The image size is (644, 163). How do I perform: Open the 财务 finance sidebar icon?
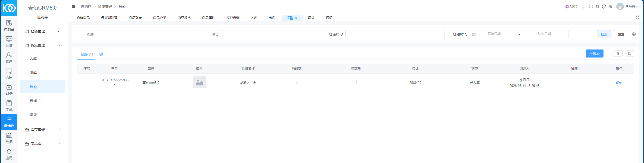(x=9, y=90)
